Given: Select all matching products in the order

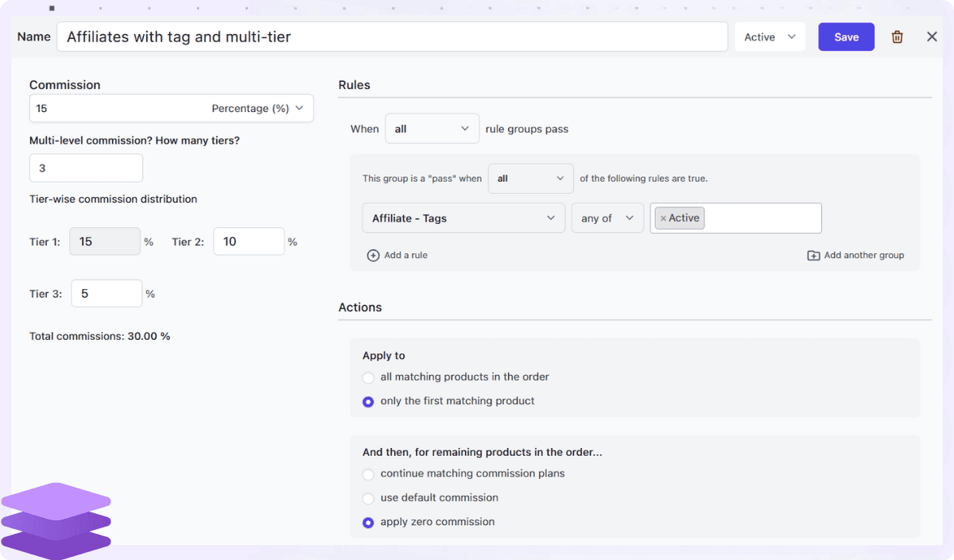Looking at the screenshot, I should 368,377.
